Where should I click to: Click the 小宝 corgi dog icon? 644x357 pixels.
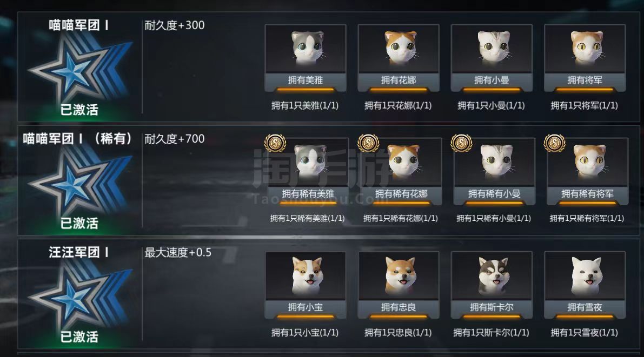pos(307,275)
